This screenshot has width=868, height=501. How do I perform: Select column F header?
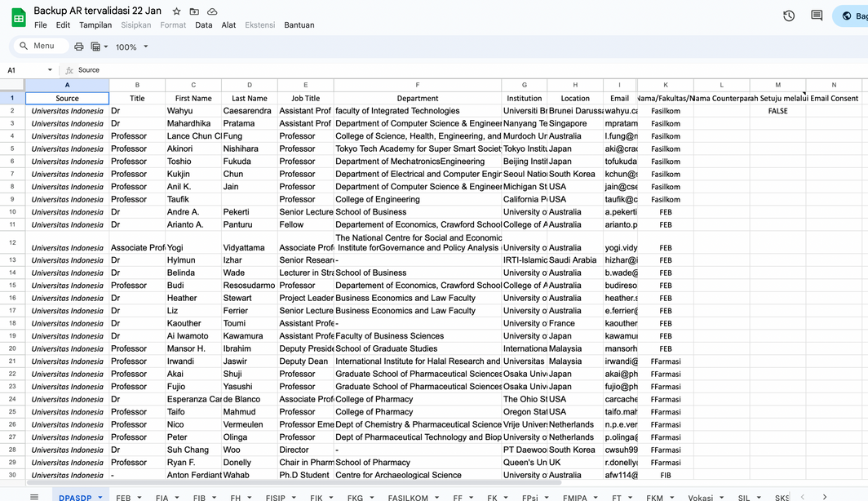click(x=417, y=85)
